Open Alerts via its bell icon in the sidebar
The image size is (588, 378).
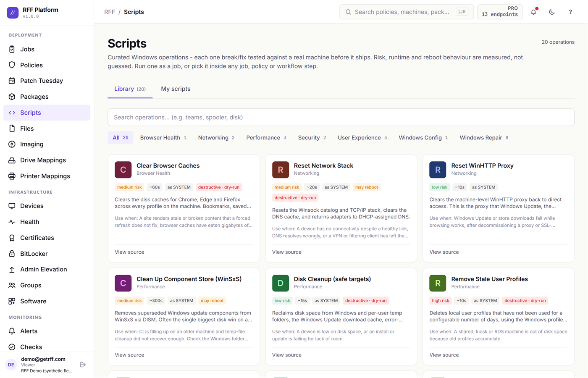[12, 331]
